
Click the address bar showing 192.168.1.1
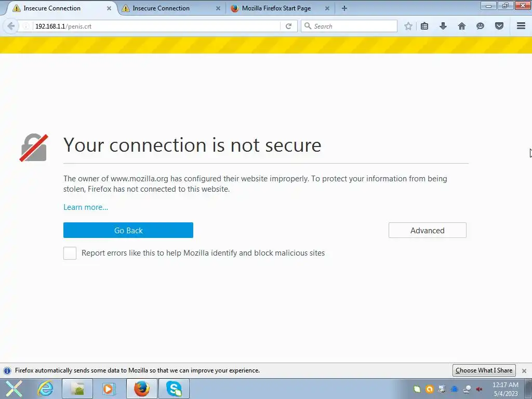click(x=156, y=26)
